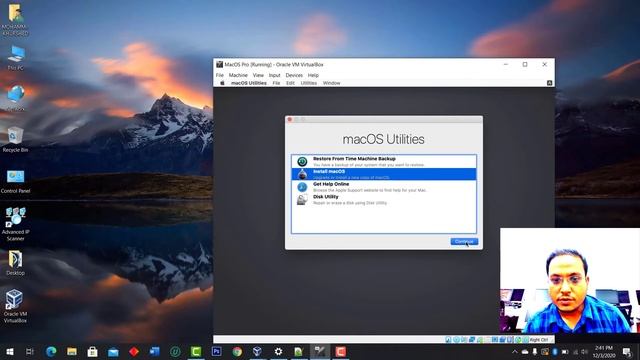The image size is (640, 360).
Task: Open the Recycle Bin desktop icon
Action: click(x=15, y=140)
